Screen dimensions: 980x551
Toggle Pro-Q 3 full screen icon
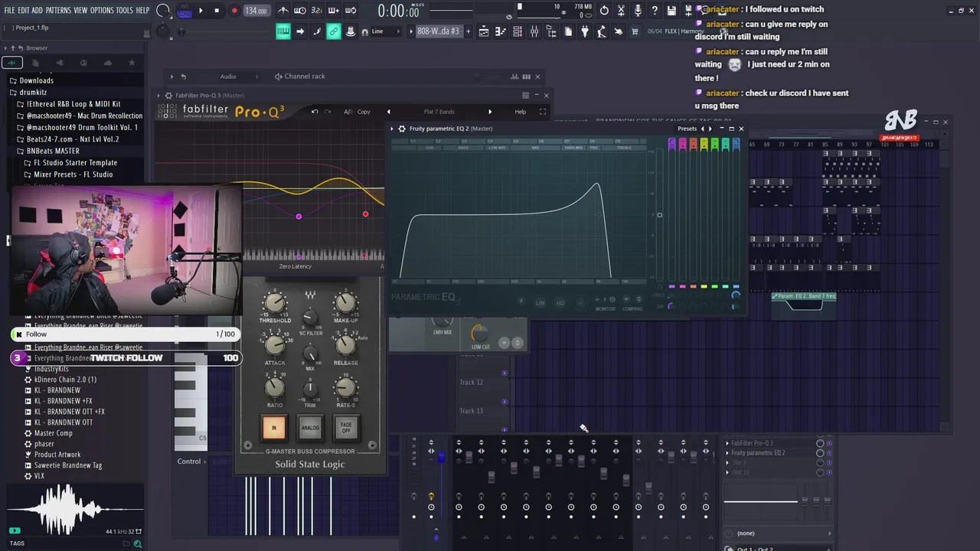[543, 112]
